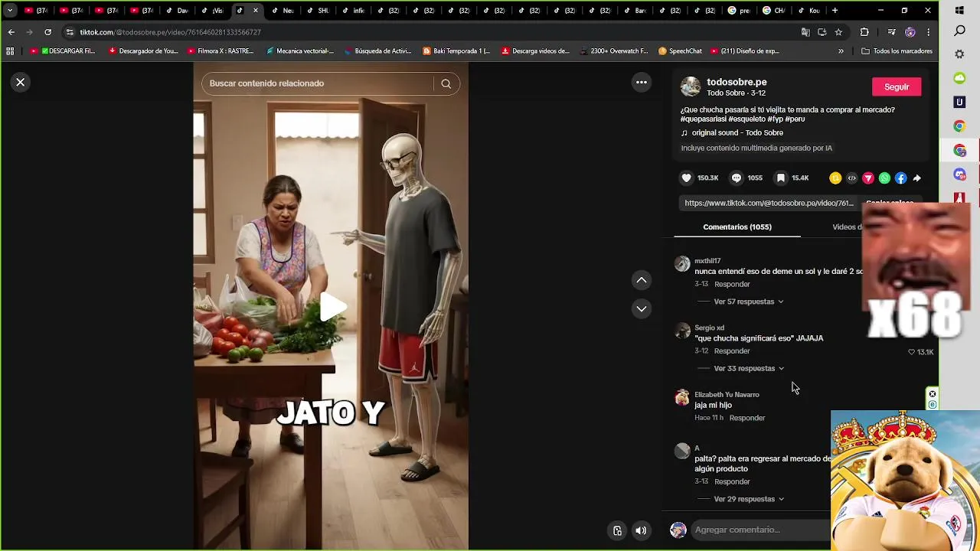Screen dimensions: 980x551
Task: Send to friends with red paper-plane icon
Action: point(868,178)
